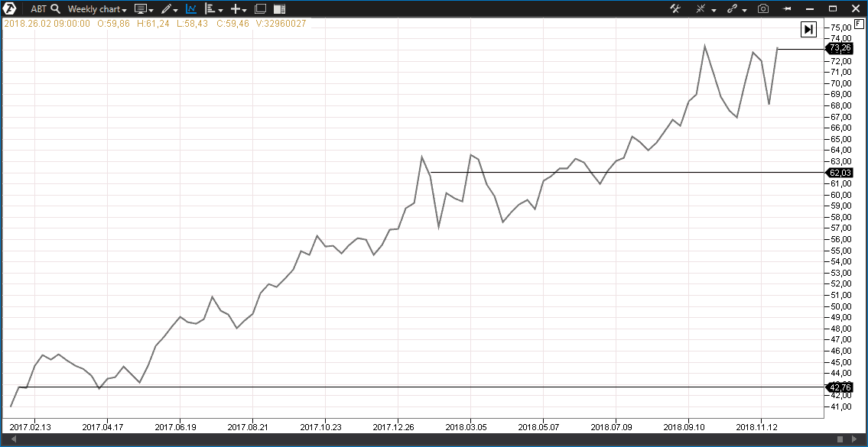The width and height of the screenshot is (868, 447).
Task: Expand the monitor display options dropdown
Action: tap(144, 9)
